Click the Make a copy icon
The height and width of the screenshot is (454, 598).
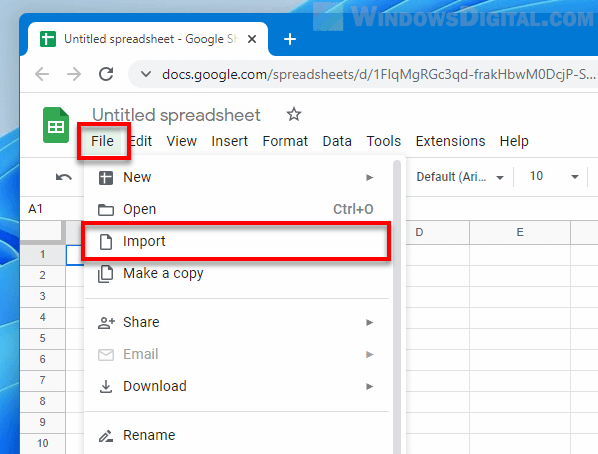pos(106,274)
